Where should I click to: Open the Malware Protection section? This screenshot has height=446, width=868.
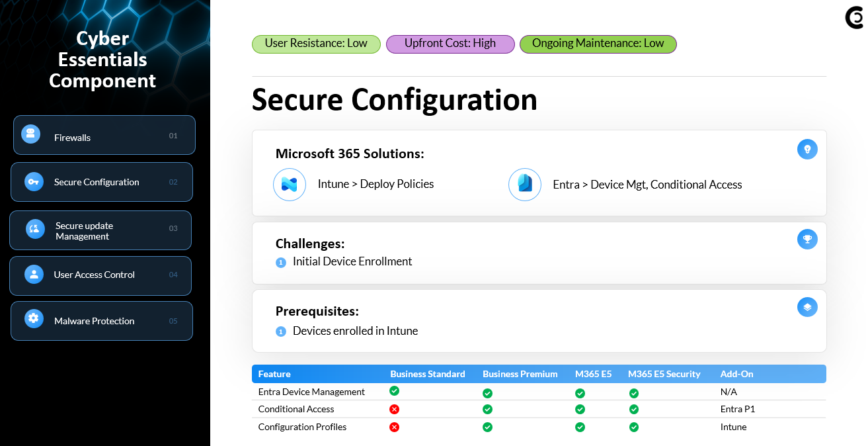click(102, 321)
